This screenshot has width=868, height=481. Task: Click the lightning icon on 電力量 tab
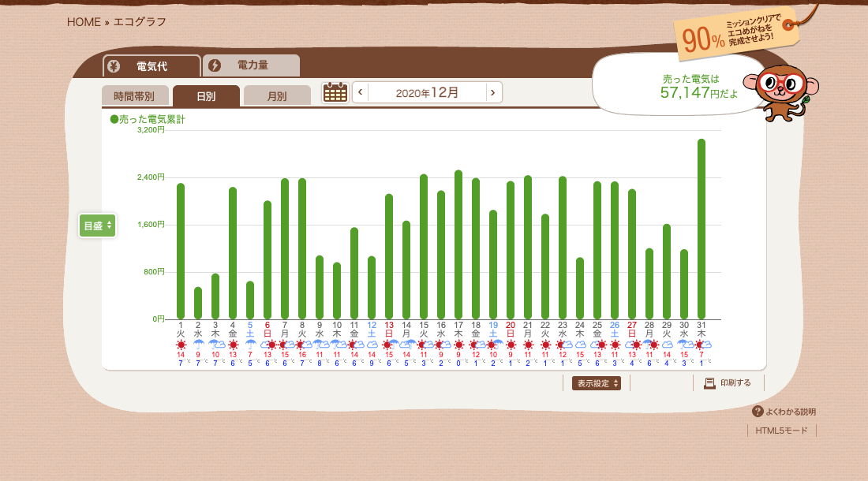coord(215,65)
